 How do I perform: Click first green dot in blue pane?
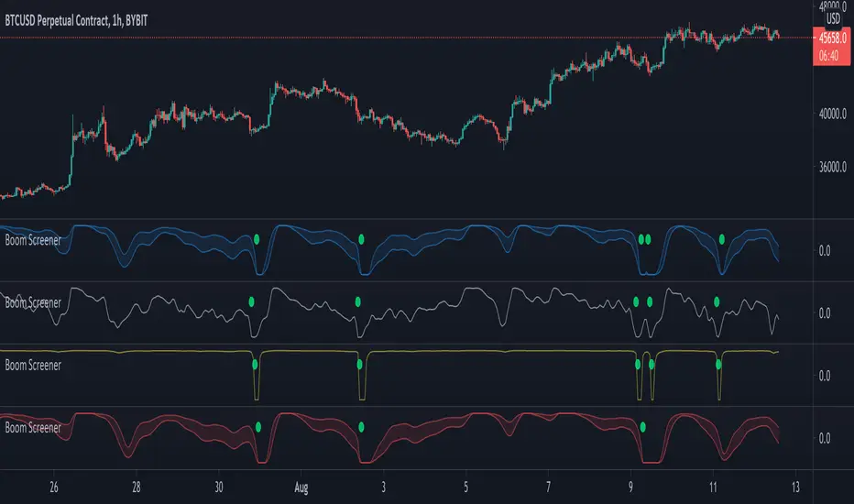[257, 238]
